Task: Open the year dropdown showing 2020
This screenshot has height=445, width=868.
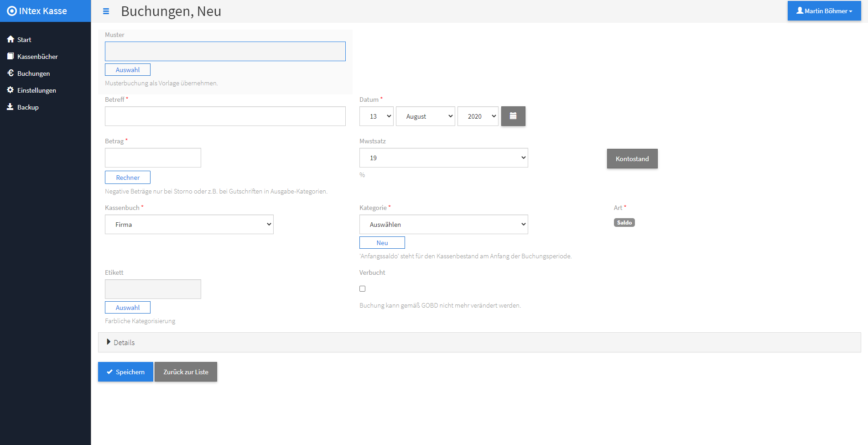Action: pyautogui.click(x=478, y=116)
